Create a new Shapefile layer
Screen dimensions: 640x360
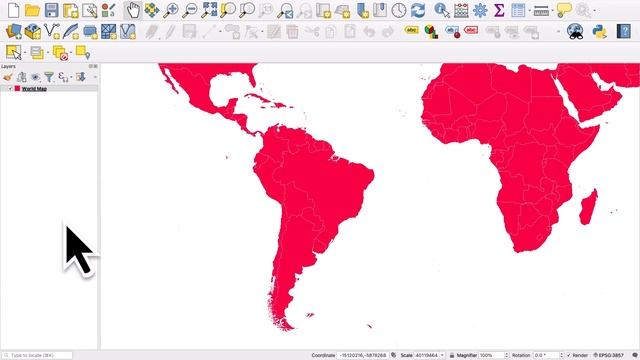[52, 31]
